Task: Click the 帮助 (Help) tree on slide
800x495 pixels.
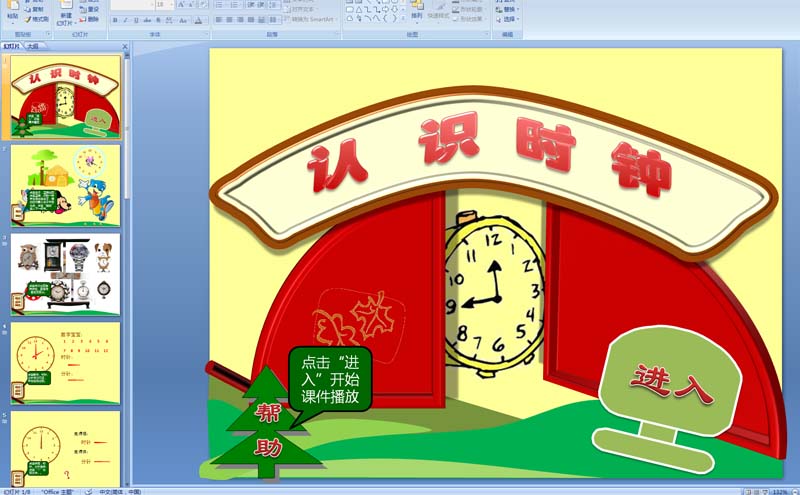Action: point(267,428)
